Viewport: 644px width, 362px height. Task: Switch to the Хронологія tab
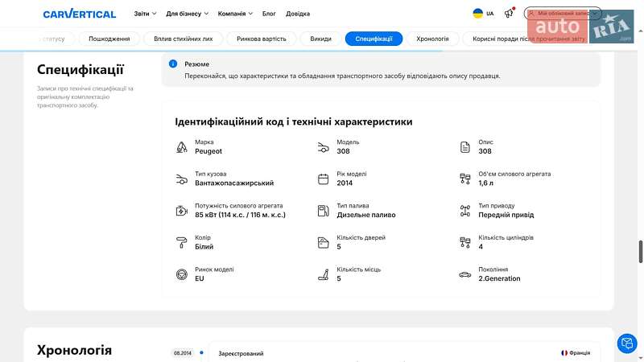coord(432,39)
